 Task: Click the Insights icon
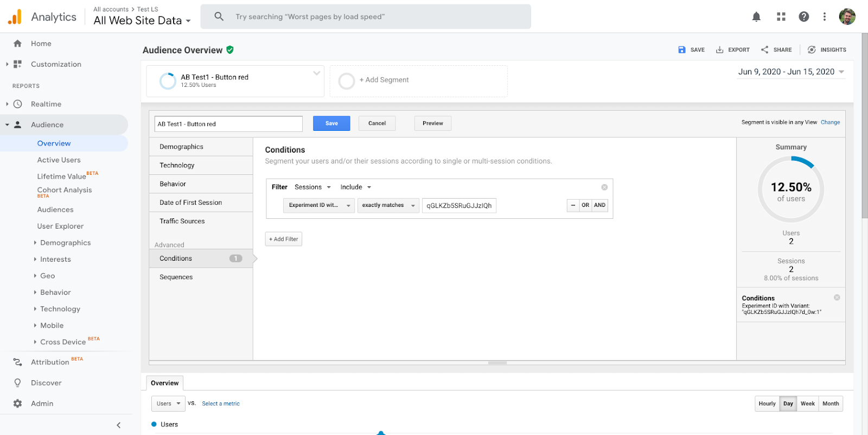pyautogui.click(x=812, y=49)
